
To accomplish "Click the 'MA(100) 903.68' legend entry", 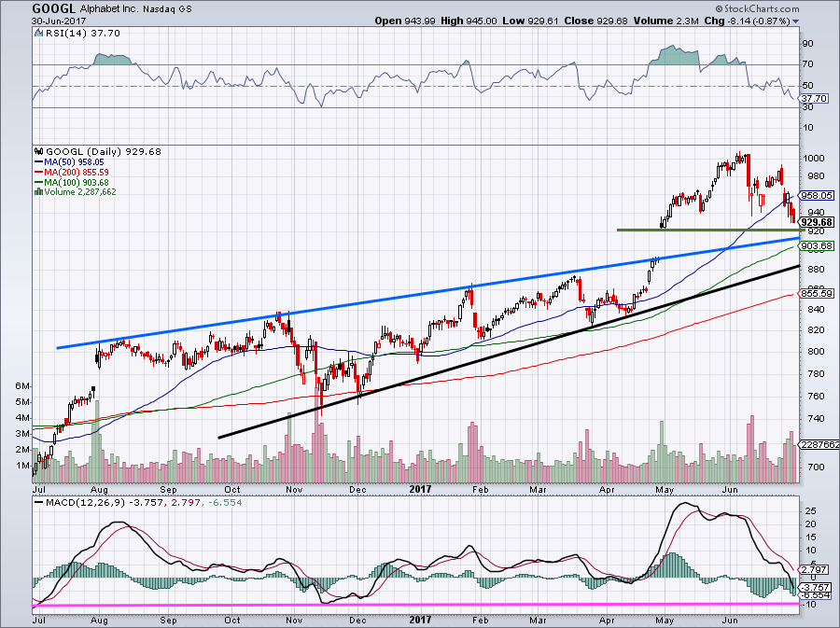I will tap(77, 183).
